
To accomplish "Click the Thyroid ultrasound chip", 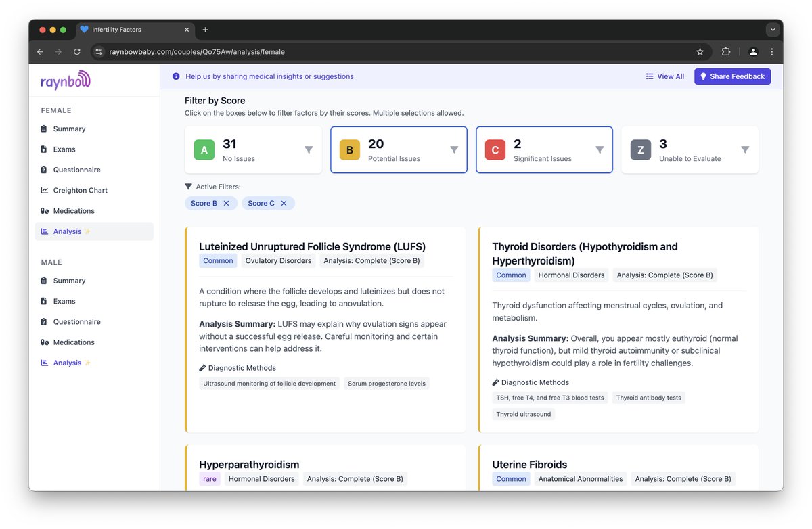I will (524, 414).
